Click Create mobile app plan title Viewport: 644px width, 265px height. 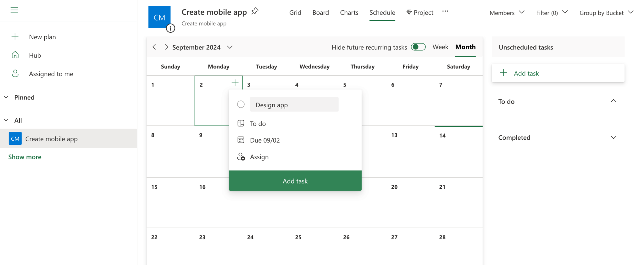tap(214, 12)
